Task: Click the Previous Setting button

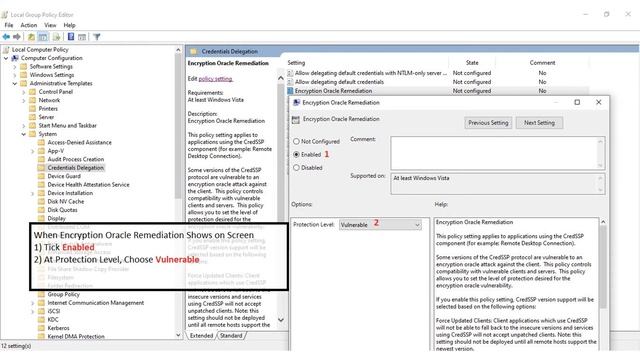Action: pos(488,123)
